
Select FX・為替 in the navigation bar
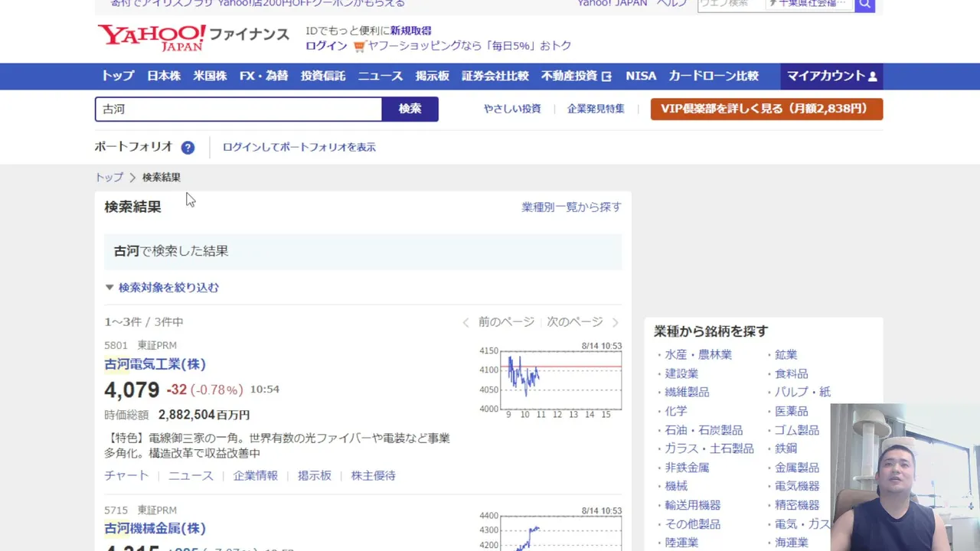263,76
